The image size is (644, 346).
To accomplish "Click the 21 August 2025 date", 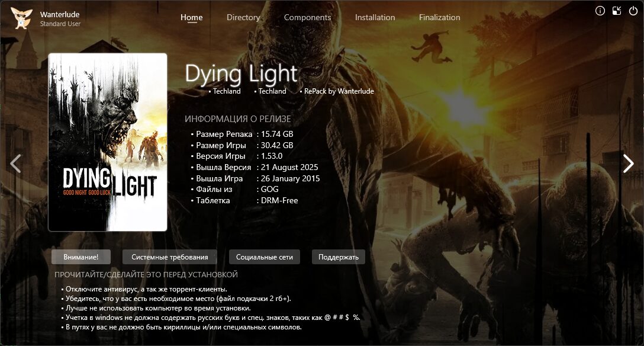I will [x=289, y=167].
